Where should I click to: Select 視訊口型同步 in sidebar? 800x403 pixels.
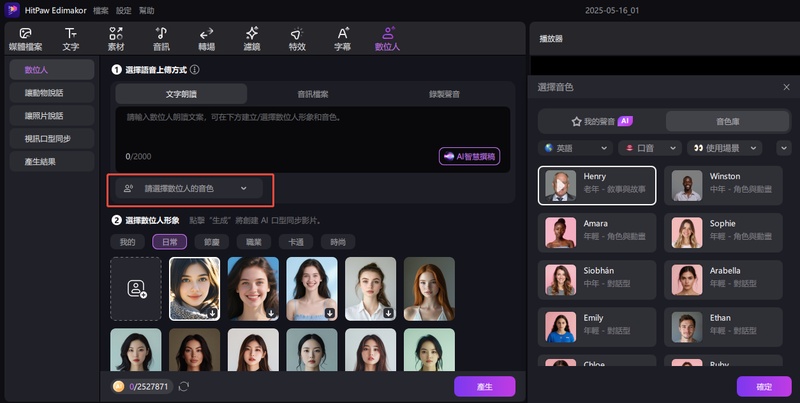click(52, 138)
